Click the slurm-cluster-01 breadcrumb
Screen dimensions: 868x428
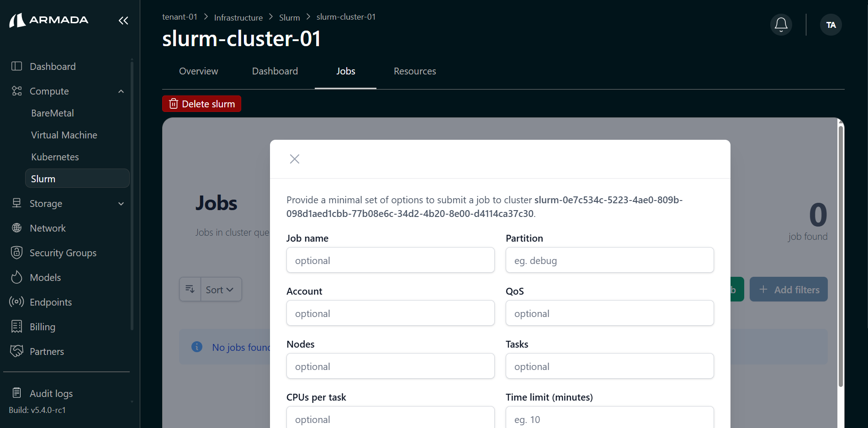tap(346, 17)
